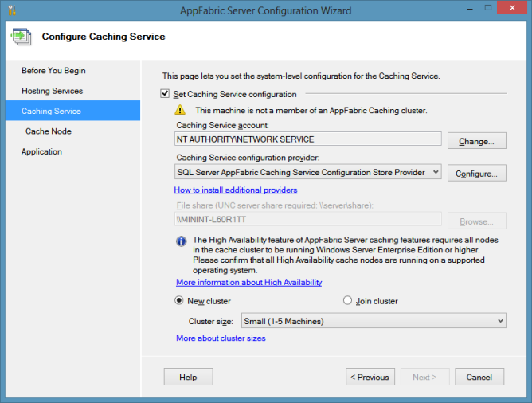
Task: Open More information about High Availability link
Action: point(248,283)
